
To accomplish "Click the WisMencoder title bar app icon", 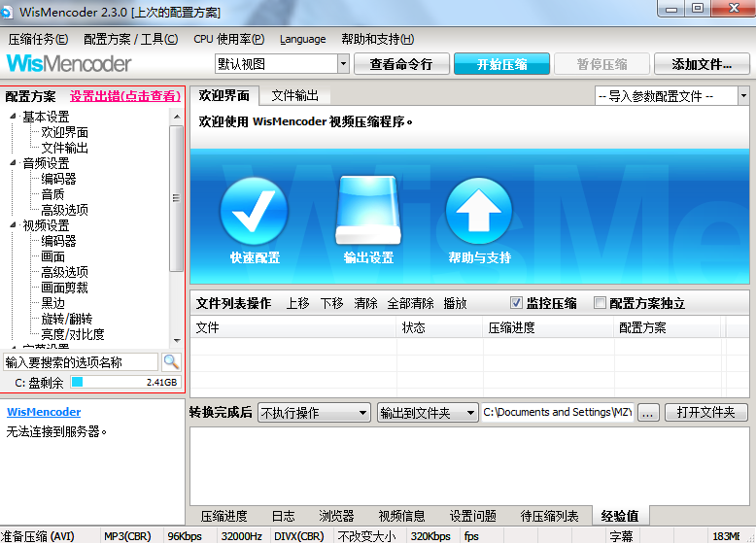I will pyautogui.click(x=6, y=12).
